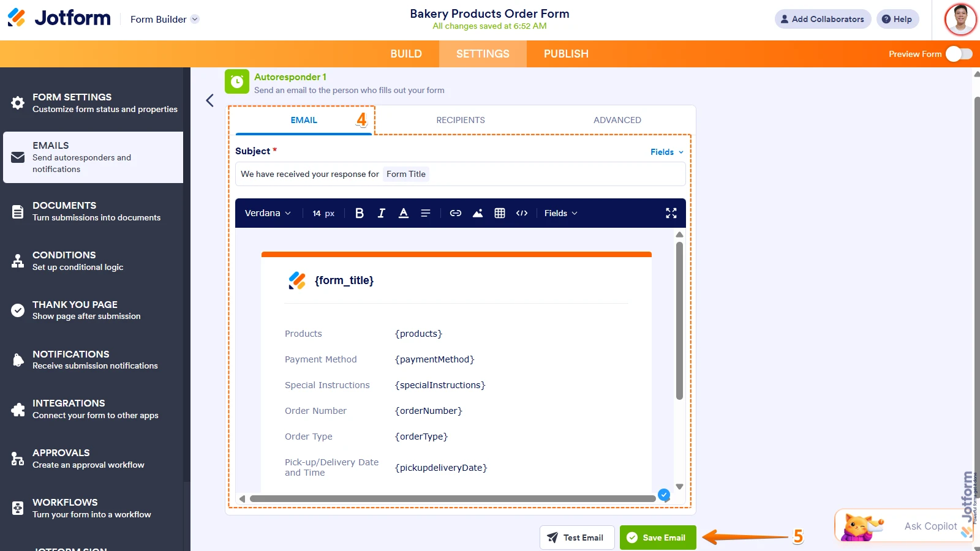This screenshot has height=551, width=980.
Task: Open the ADVANCED tab
Action: pos(617,120)
